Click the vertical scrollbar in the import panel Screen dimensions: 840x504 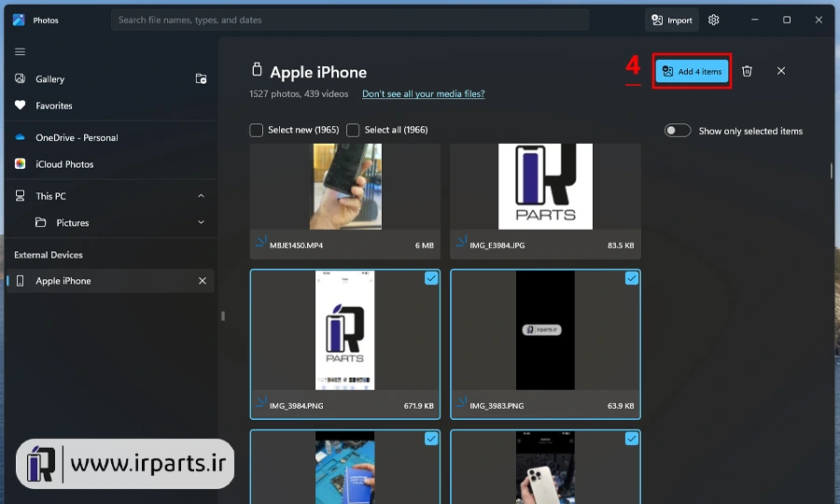coord(832,171)
